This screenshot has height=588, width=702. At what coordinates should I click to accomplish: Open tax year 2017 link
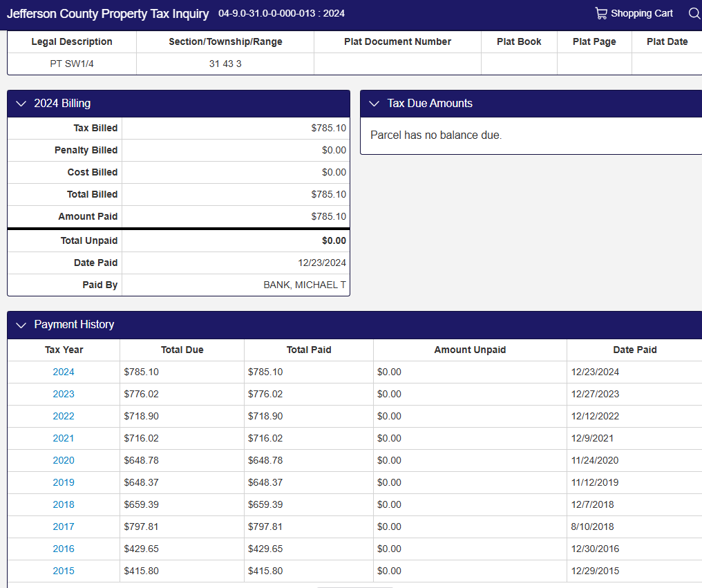tap(64, 527)
